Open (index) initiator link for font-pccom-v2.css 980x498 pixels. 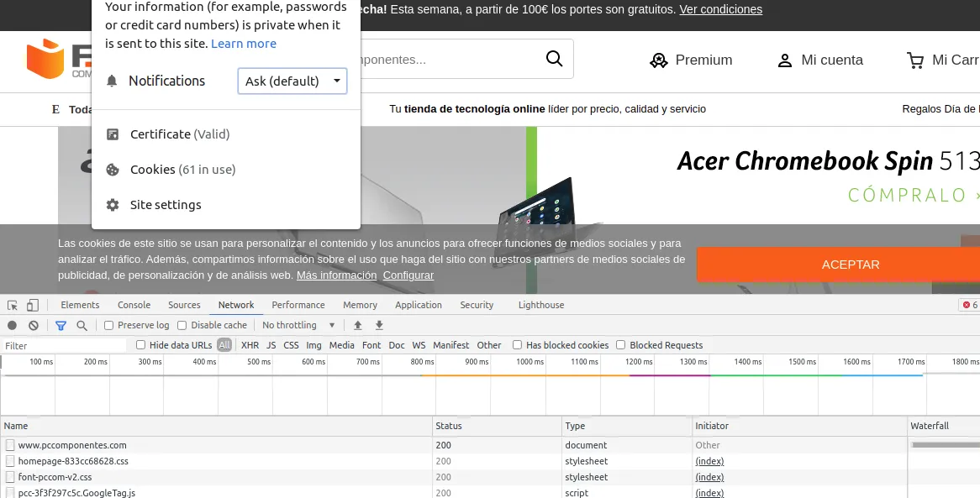point(709,477)
